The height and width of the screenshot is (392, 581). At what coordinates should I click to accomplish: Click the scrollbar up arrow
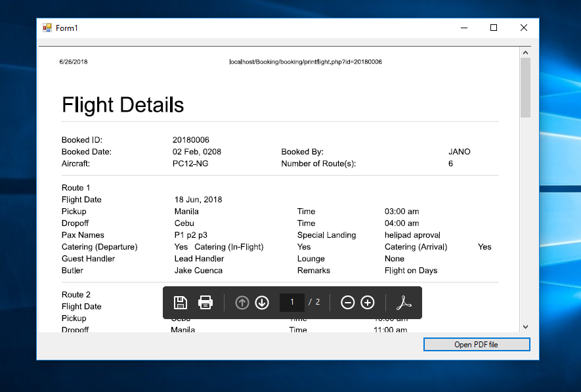pyautogui.click(x=525, y=52)
